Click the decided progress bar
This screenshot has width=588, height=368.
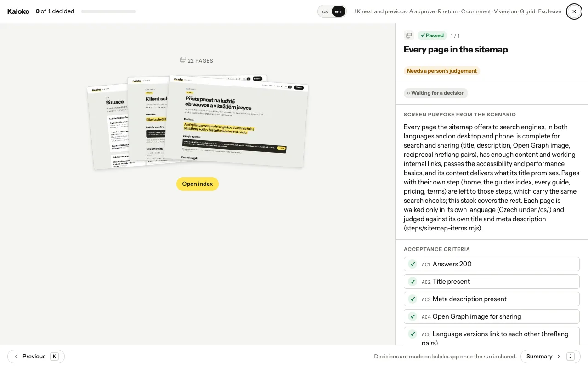point(108,11)
